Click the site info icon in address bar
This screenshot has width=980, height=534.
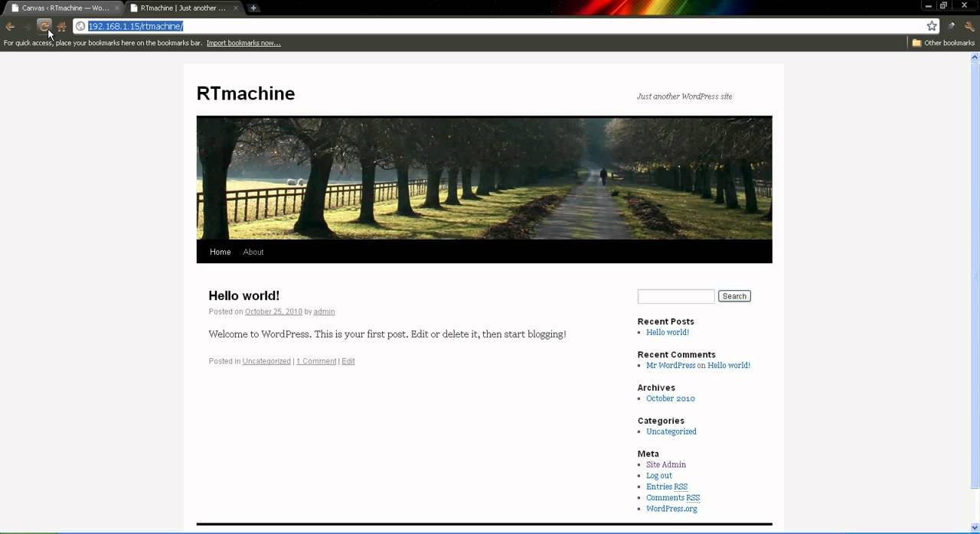(x=80, y=26)
